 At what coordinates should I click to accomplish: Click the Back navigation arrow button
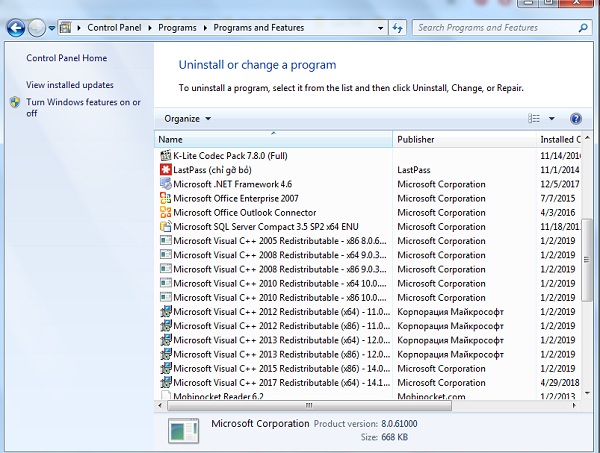click(x=15, y=28)
